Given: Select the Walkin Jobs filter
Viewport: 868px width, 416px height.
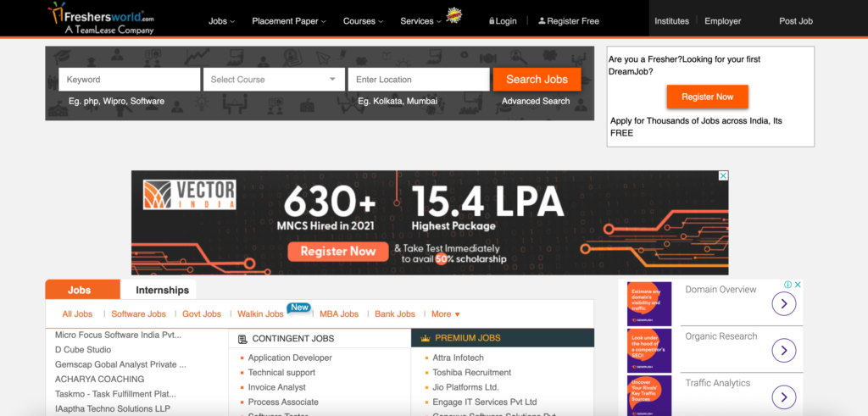Looking at the screenshot, I should pos(260,313).
